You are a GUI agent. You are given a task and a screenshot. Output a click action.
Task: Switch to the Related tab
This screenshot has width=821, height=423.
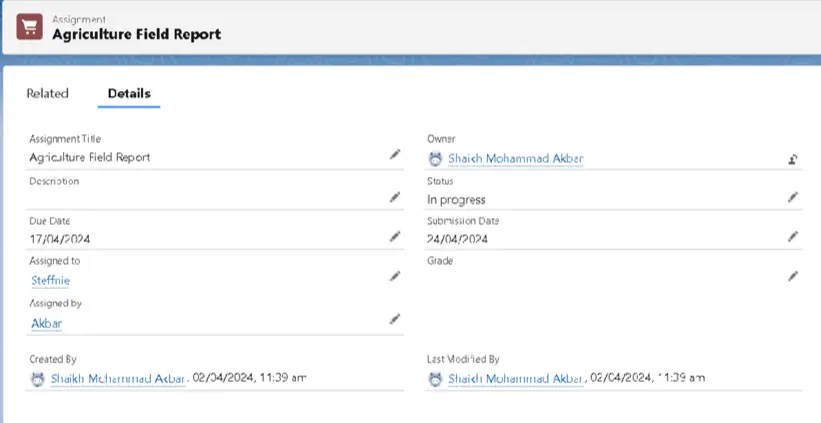point(47,94)
